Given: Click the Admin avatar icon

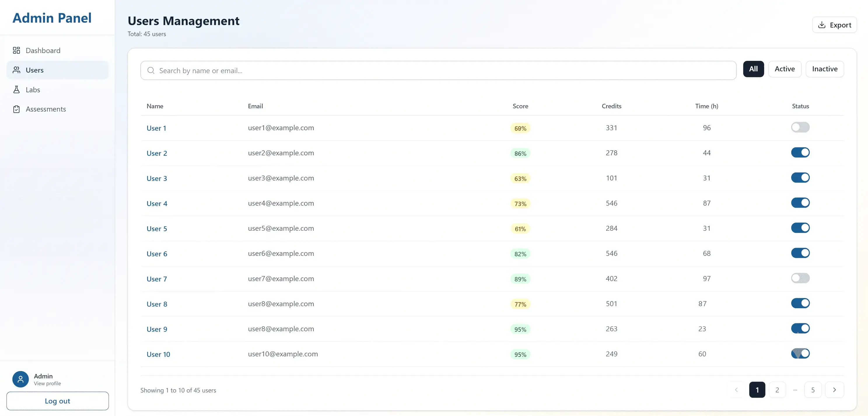Looking at the screenshot, I should coord(20,379).
